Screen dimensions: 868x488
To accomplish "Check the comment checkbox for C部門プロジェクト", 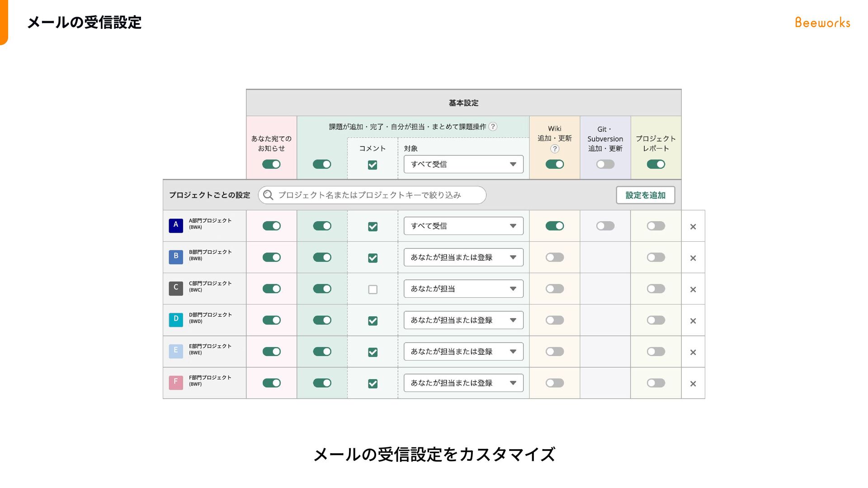I will click(x=373, y=289).
